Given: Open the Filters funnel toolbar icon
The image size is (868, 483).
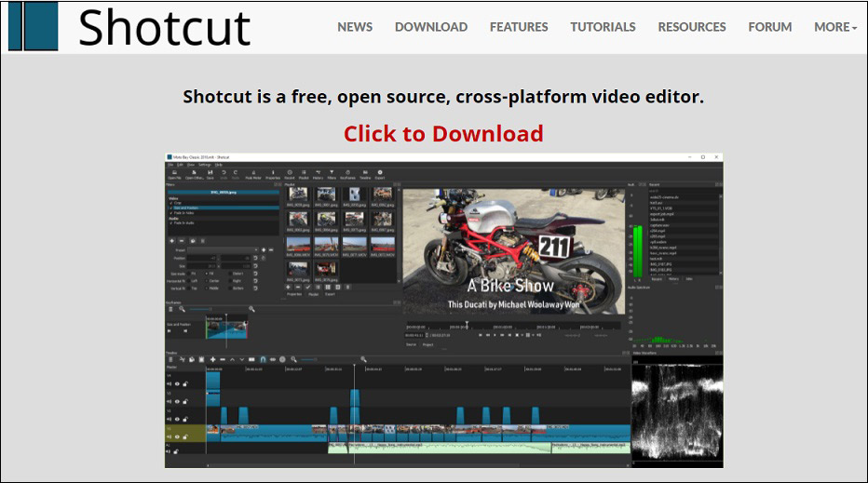Looking at the screenshot, I should (x=332, y=174).
